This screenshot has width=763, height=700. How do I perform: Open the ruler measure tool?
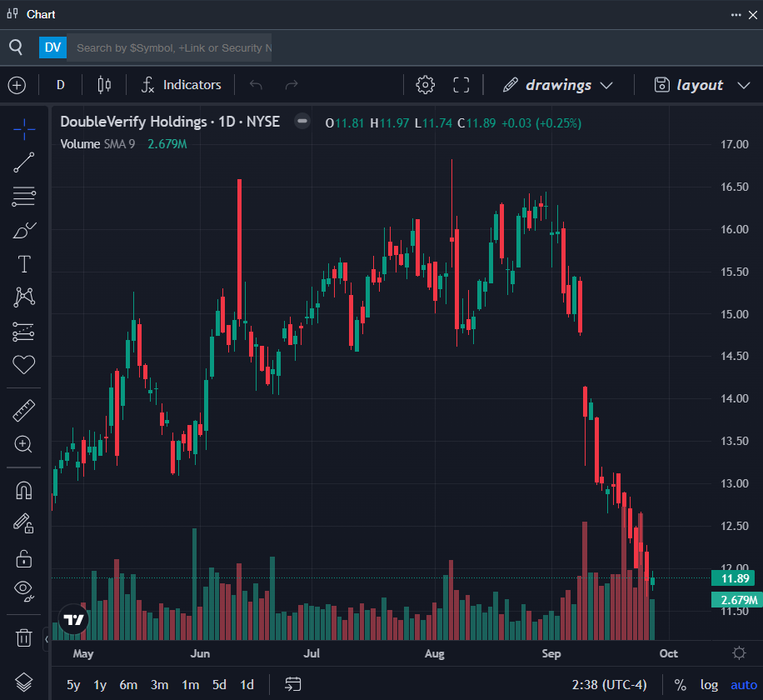click(x=24, y=410)
